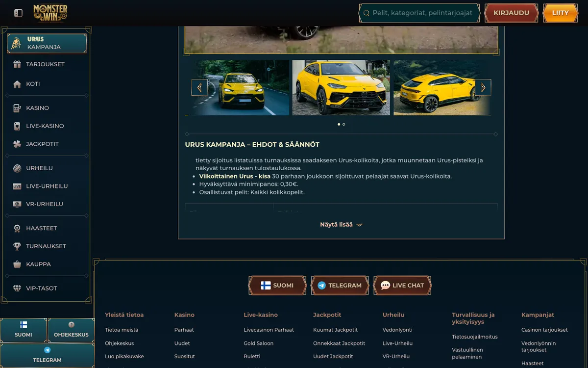Image resolution: width=588 pixels, height=368 pixels.
Task: Open Luo pikakuvake footer link
Action: [x=124, y=357]
